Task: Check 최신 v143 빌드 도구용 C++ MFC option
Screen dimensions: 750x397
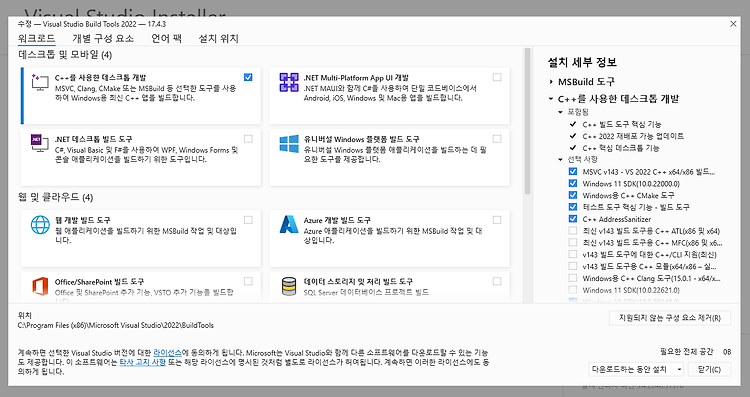Action: (573, 243)
